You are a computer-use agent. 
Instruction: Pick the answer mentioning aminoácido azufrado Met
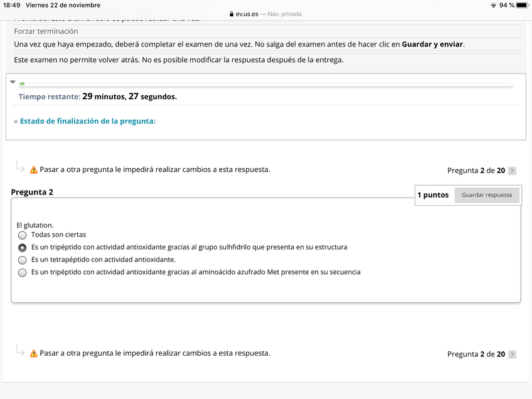pos(23,273)
